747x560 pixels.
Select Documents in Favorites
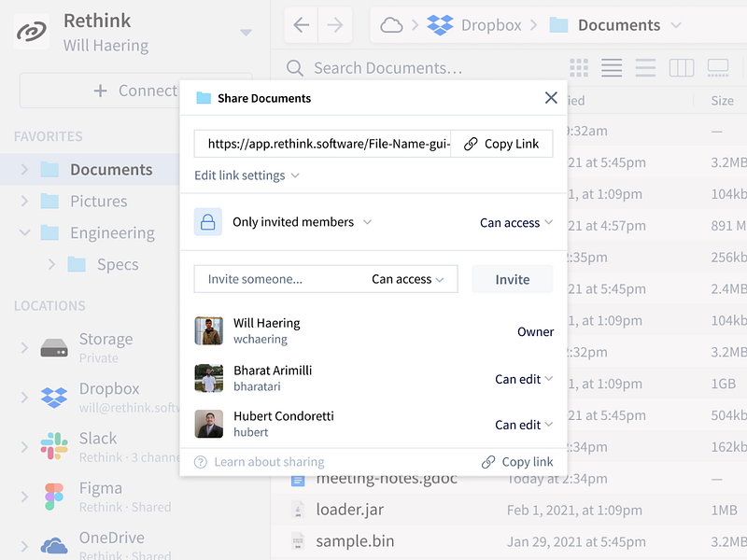(x=111, y=170)
